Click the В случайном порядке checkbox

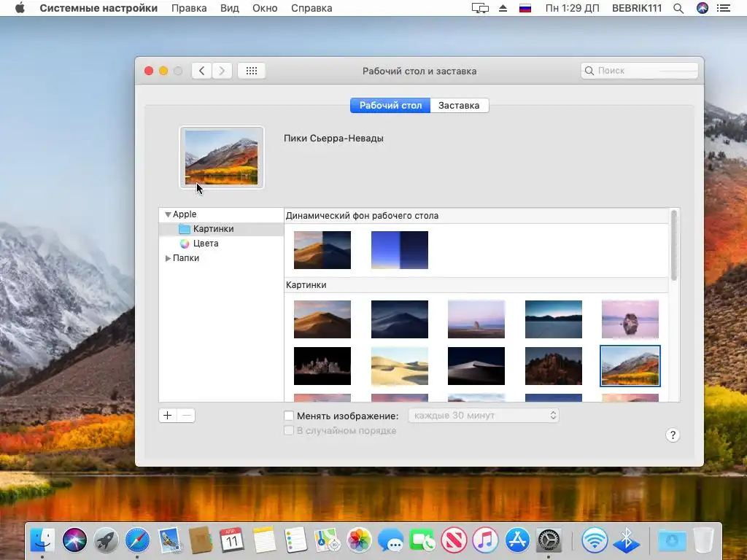click(289, 430)
